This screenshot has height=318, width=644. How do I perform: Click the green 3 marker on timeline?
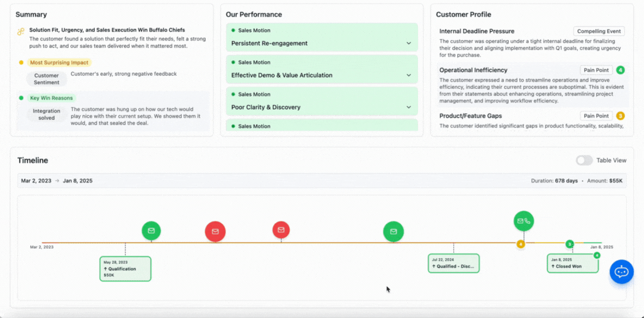click(569, 244)
